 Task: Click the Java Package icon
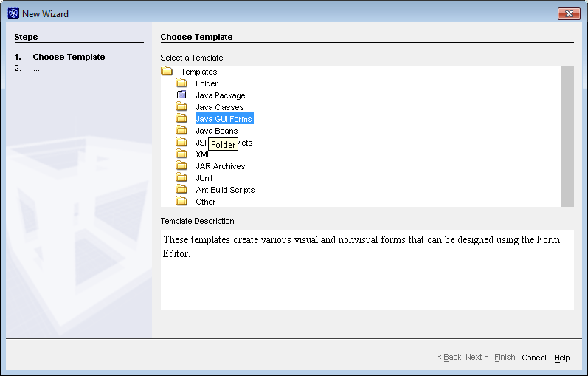point(181,95)
